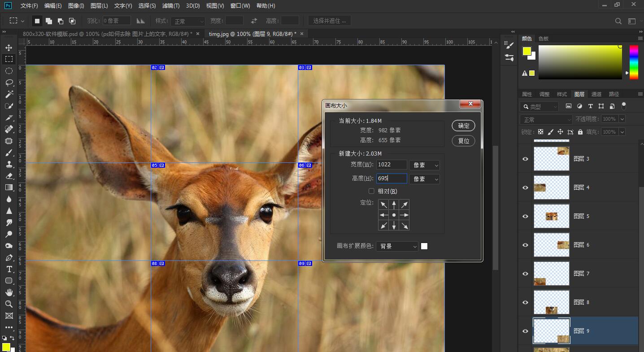This screenshot has width=644, height=352.
Task: Open the 画布扩展颜色 dropdown
Action: 397,246
